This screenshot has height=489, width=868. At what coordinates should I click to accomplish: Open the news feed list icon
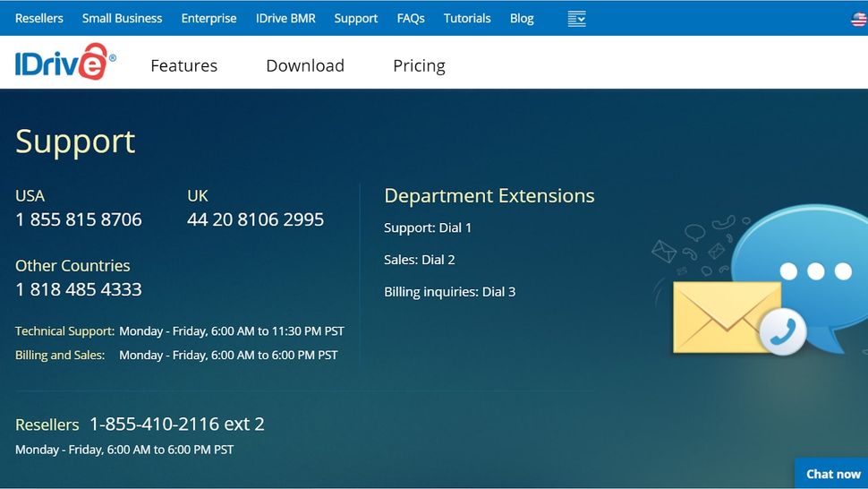coord(576,19)
